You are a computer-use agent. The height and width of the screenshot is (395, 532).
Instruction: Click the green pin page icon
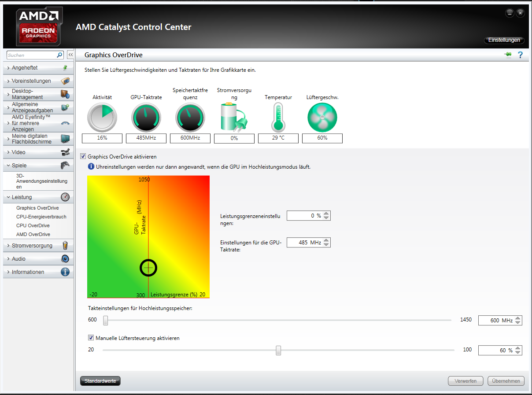click(508, 55)
